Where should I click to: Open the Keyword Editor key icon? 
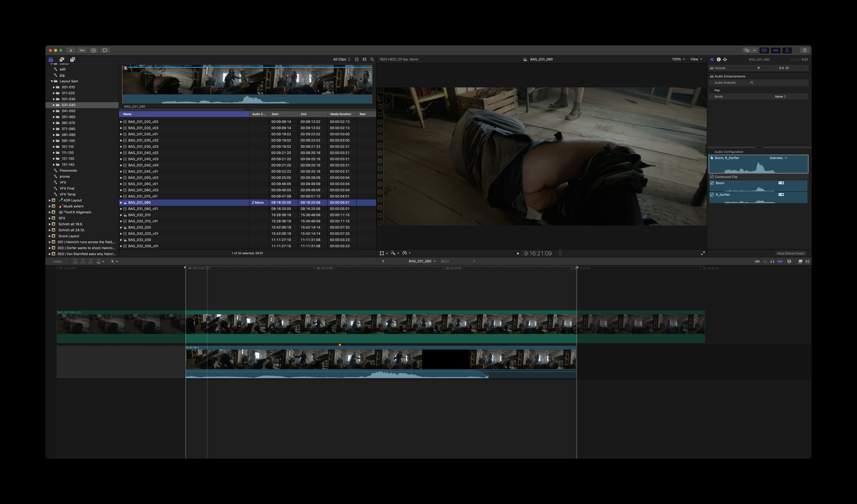click(x=82, y=50)
